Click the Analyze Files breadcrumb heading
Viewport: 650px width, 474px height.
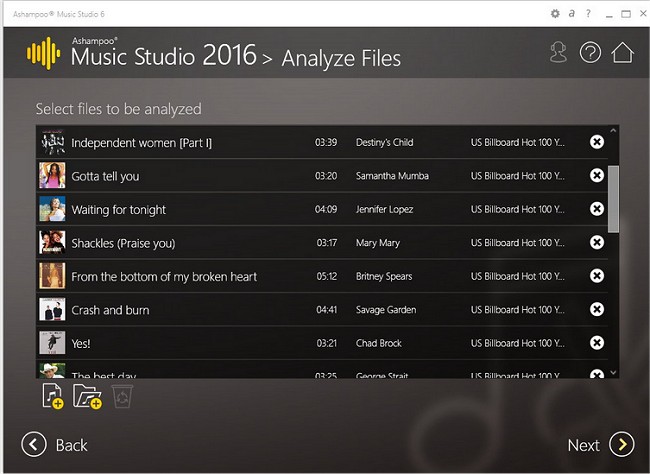pos(341,58)
